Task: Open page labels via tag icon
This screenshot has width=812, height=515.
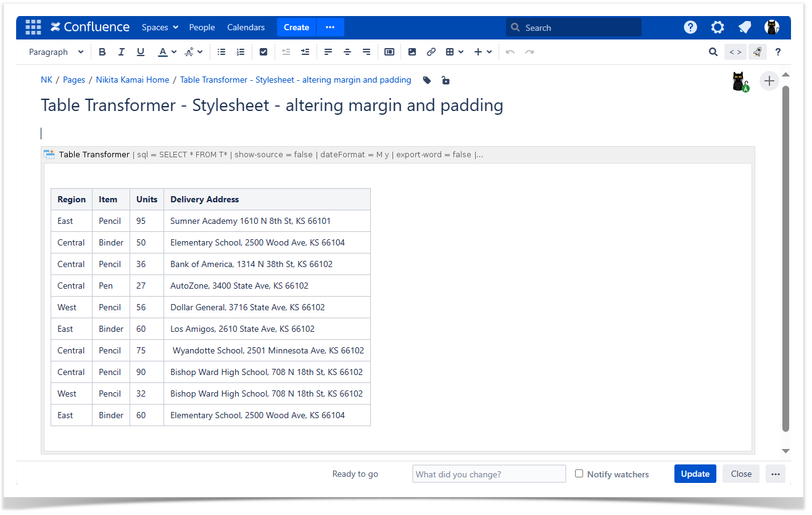Action: [427, 80]
